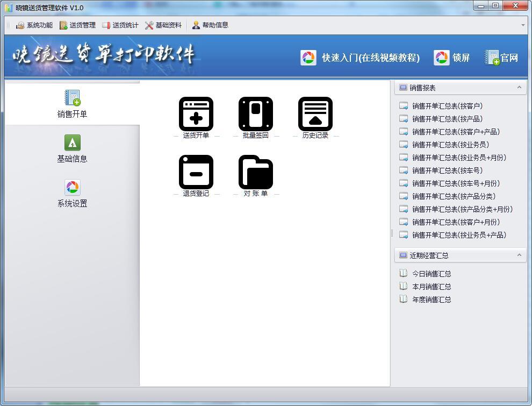
Task: Open the 送货开单 delivery order icon
Action: (x=196, y=114)
